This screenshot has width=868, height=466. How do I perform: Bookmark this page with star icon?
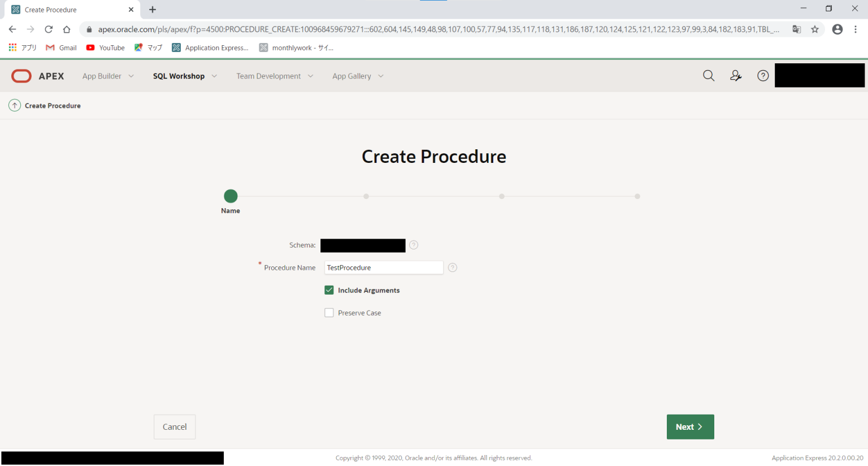[x=814, y=29]
